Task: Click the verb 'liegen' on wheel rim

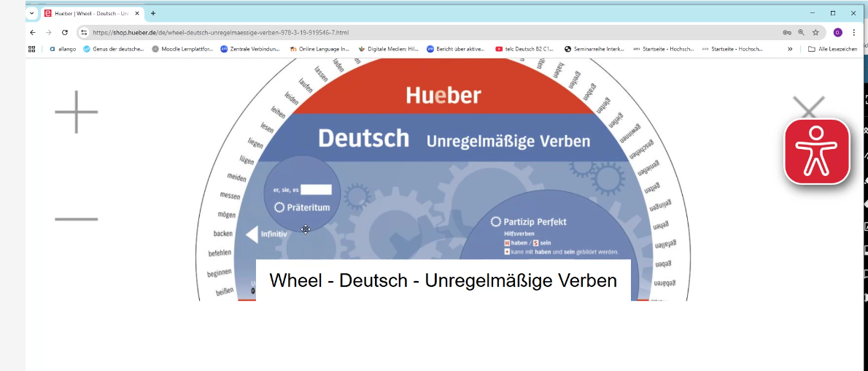Action: [256, 144]
